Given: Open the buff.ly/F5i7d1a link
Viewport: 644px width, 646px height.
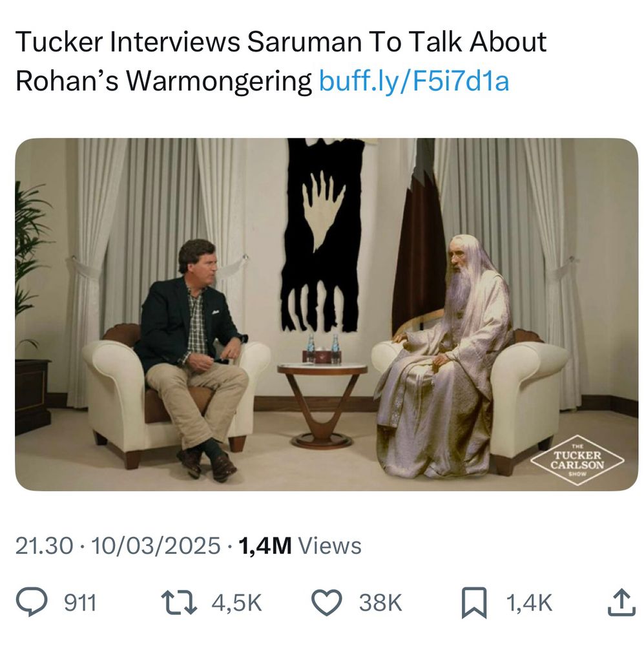Looking at the screenshot, I should pos(414,81).
